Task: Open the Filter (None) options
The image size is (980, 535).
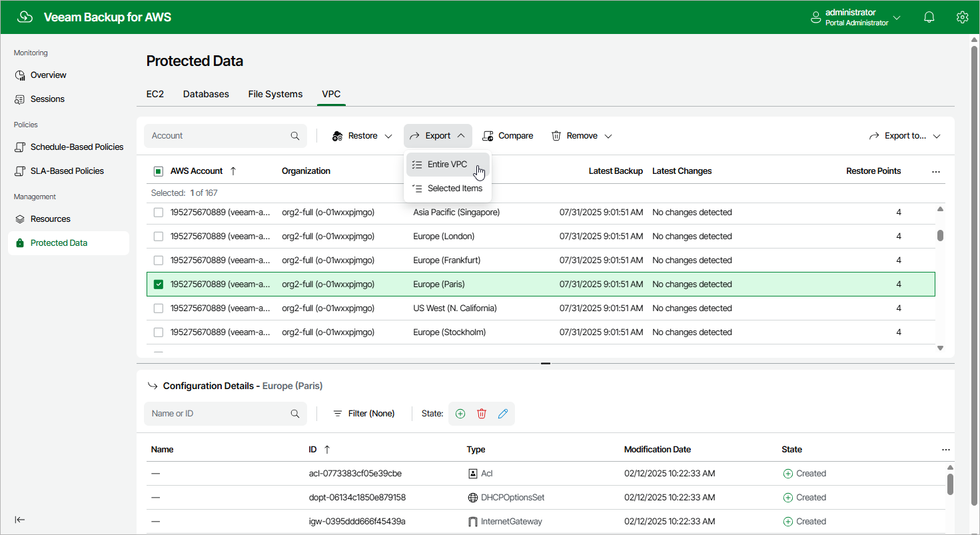Action: 364,414
